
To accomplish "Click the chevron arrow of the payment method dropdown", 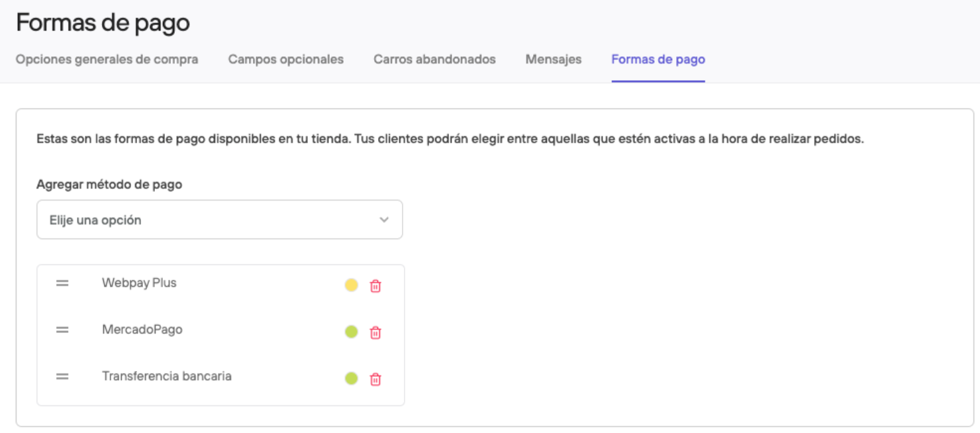I will point(384,220).
